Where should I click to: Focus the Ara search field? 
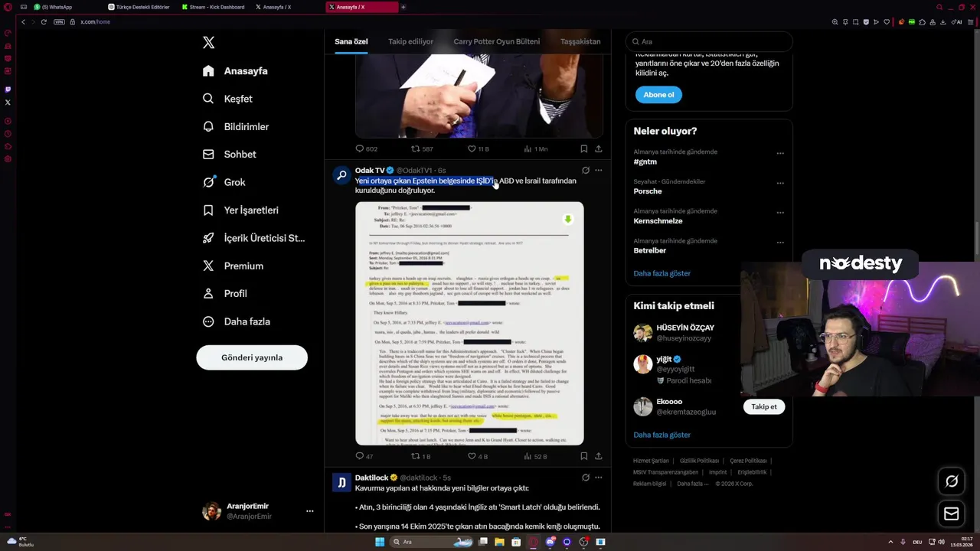coord(709,41)
